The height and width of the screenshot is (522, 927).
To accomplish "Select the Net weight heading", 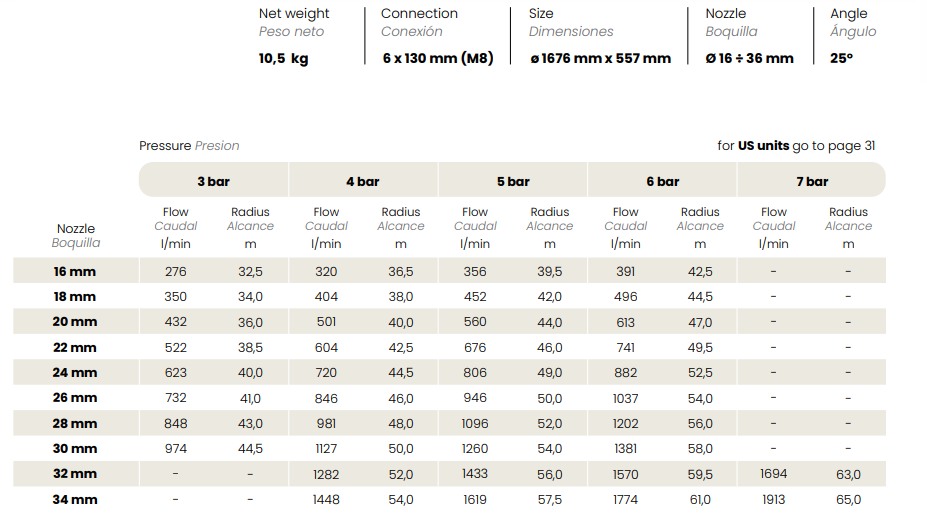I will pos(294,14).
